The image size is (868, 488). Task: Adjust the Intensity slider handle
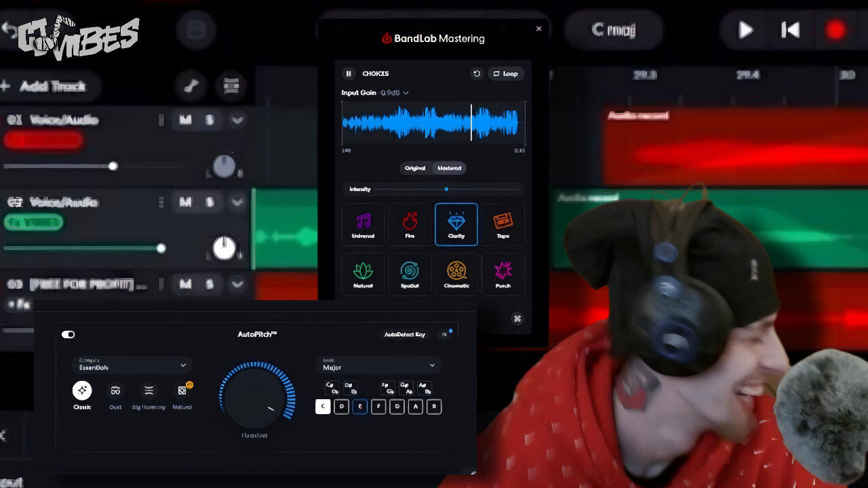pos(446,189)
